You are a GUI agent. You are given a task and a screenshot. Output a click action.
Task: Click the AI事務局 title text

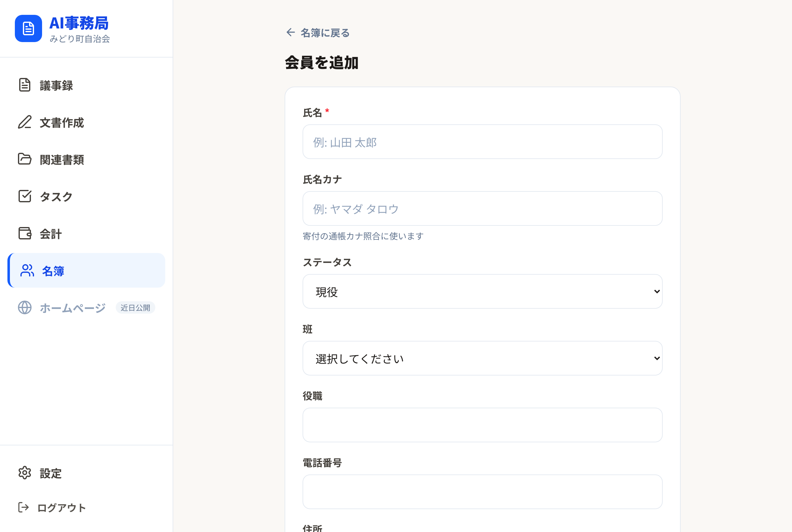click(79, 23)
